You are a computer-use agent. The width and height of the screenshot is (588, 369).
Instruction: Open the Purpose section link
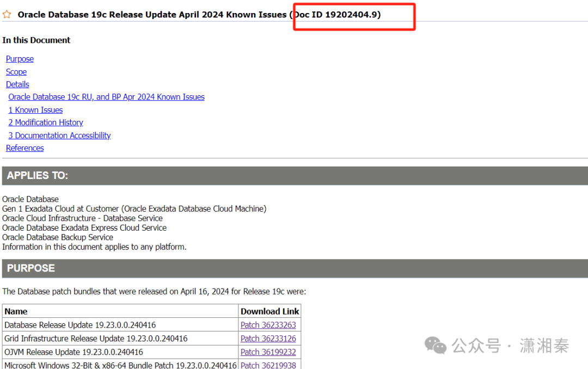point(20,59)
